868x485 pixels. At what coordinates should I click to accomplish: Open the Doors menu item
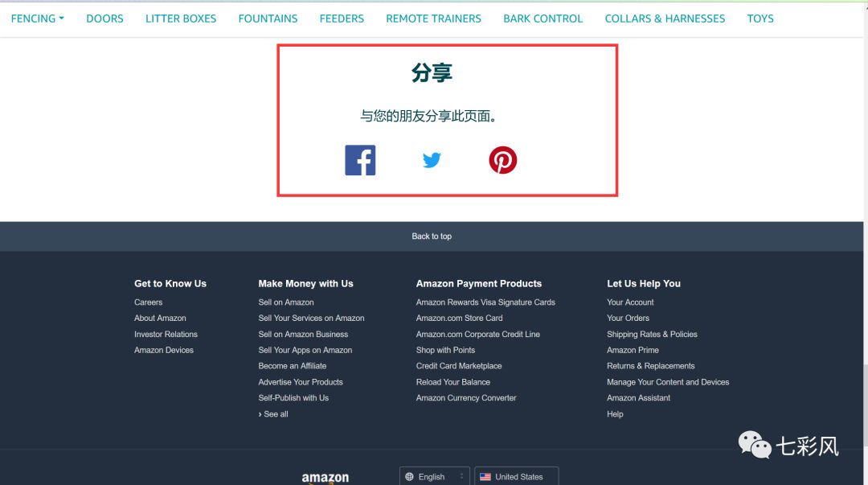[104, 18]
